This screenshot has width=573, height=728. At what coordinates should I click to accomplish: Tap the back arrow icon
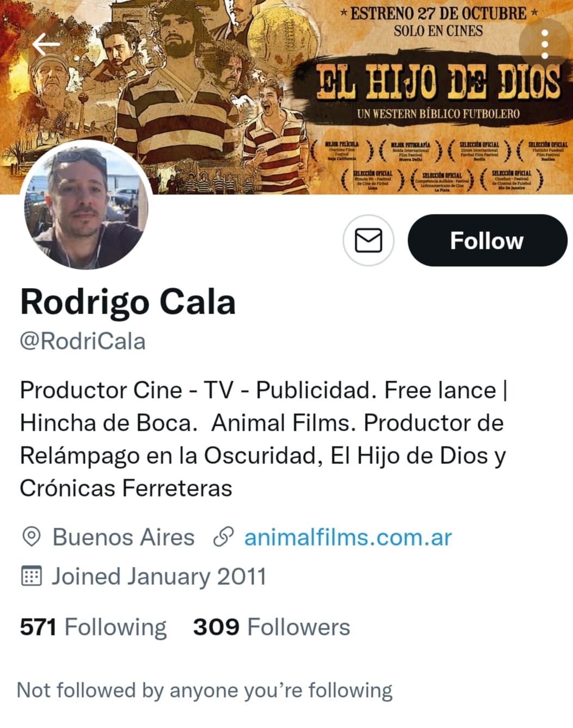(46, 45)
